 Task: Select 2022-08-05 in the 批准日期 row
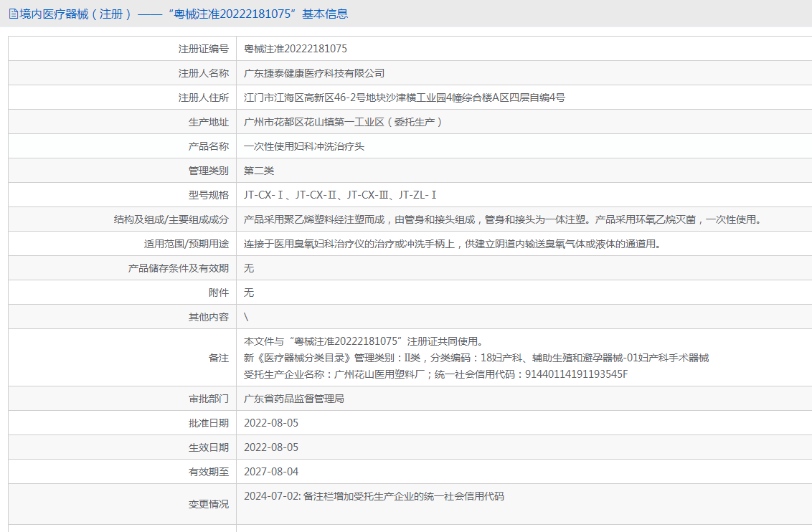tap(271, 423)
